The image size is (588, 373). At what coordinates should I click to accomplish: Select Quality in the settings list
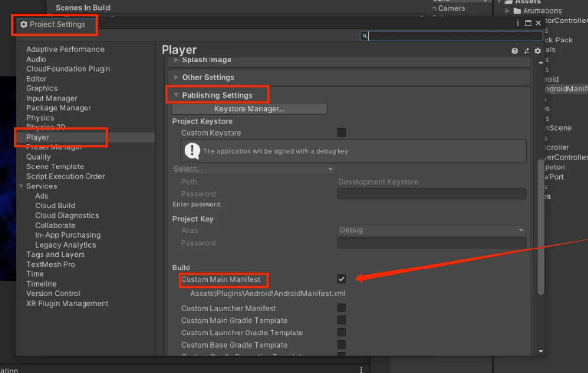point(39,157)
